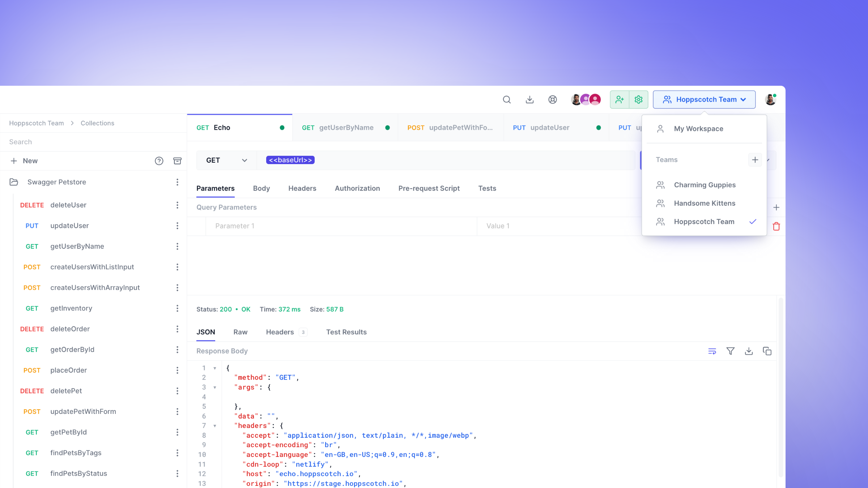868x488 pixels.
Task: Switch to the Authorization tab
Action: pos(357,188)
